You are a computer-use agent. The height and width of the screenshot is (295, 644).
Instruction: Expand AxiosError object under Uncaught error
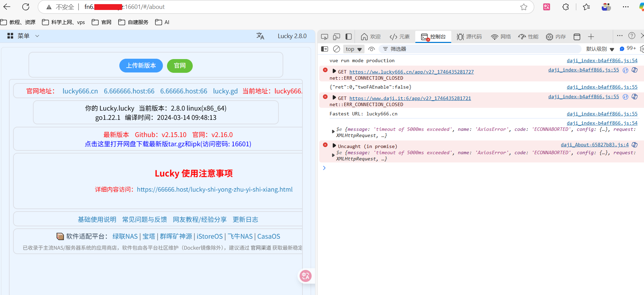click(x=333, y=155)
